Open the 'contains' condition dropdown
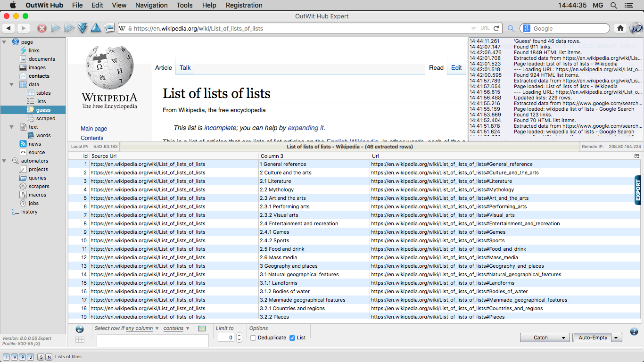 [176, 328]
